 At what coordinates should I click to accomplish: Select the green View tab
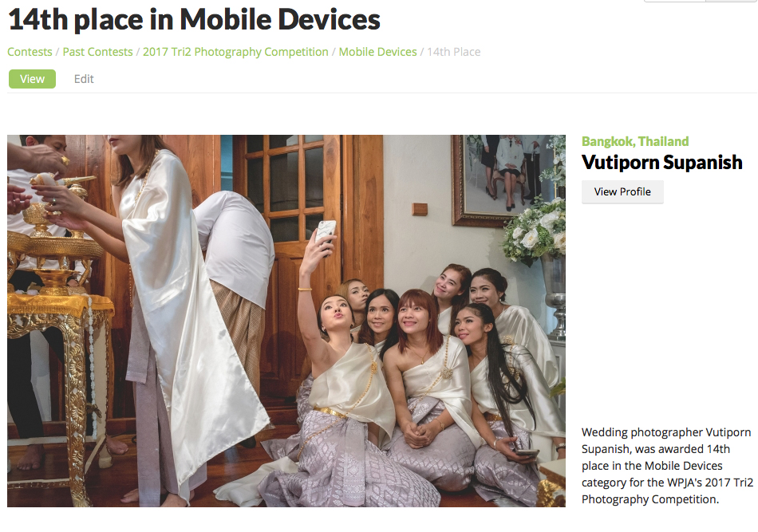click(33, 79)
